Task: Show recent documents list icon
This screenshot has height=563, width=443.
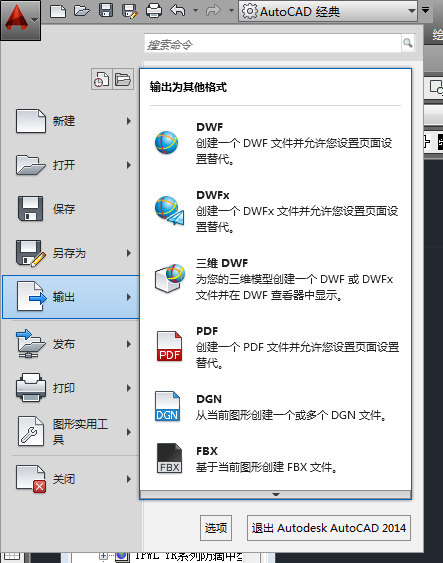Action: tap(102, 79)
